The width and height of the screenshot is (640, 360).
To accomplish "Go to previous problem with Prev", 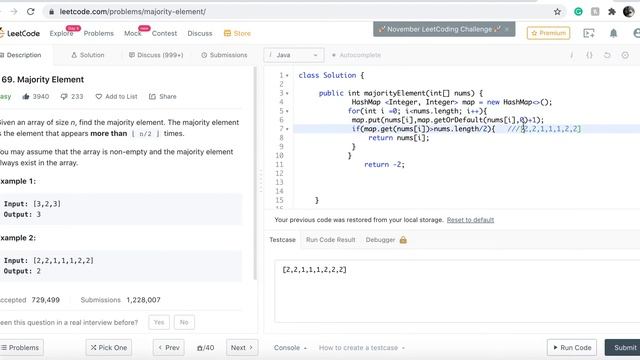I will 169,348.
